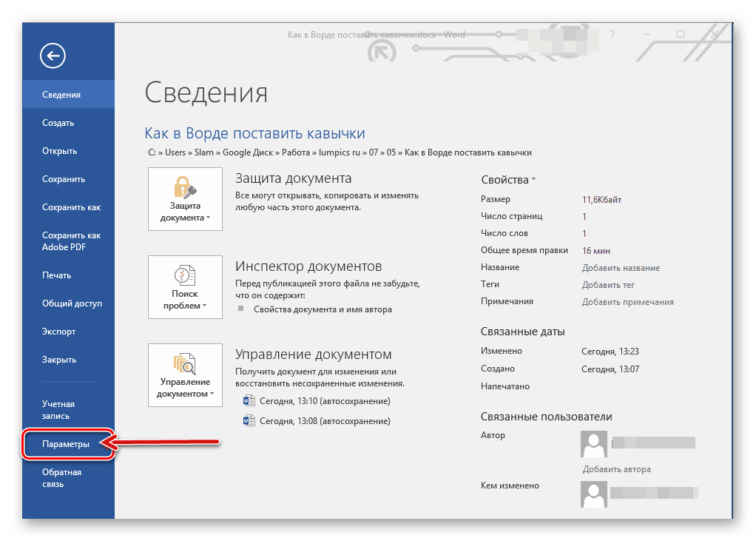Open Сохранить как Adobe PDF
This screenshot has width=756, height=541.
[71, 241]
